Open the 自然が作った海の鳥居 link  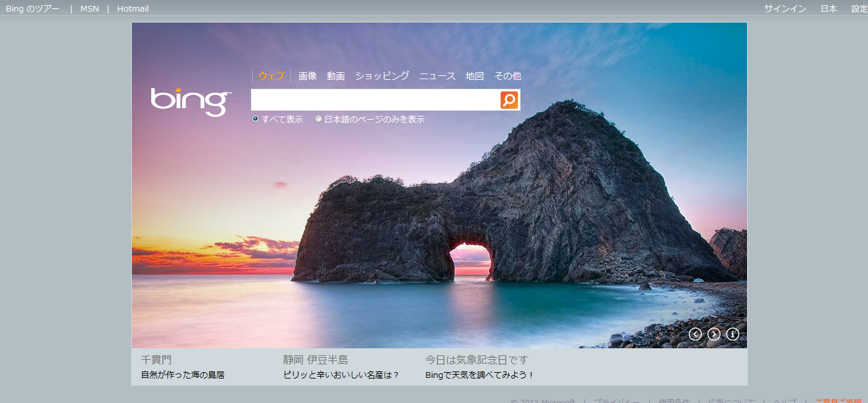[183, 375]
